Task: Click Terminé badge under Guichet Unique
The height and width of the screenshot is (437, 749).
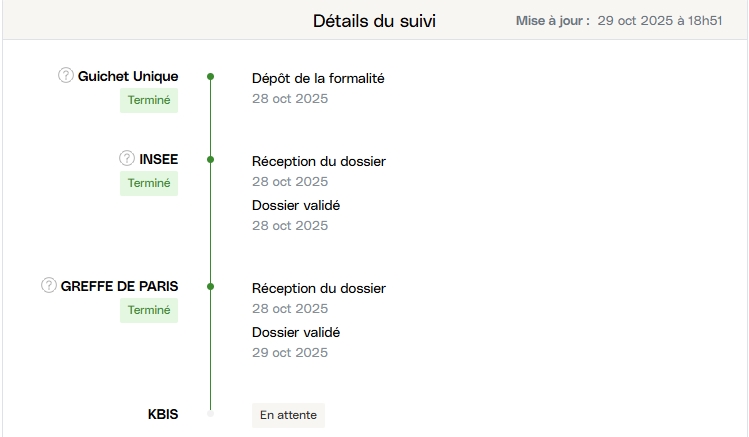Action: point(149,100)
